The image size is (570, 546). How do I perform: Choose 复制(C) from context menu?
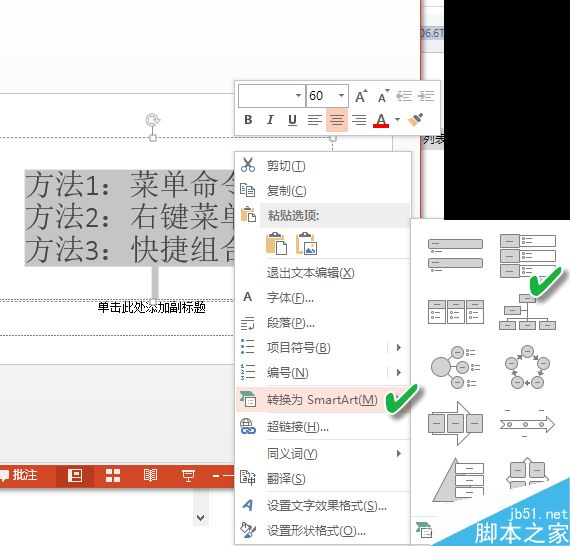pyautogui.click(x=323, y=190)
